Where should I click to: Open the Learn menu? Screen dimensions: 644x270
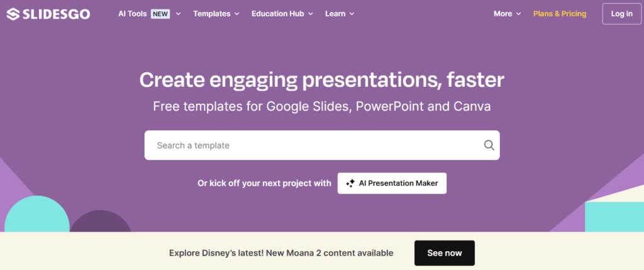point(335,14)
